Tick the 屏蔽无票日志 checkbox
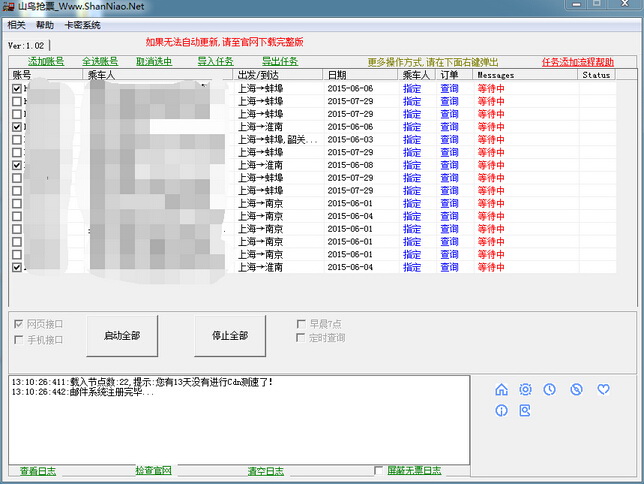644x485 pixels. pos(378,470)
